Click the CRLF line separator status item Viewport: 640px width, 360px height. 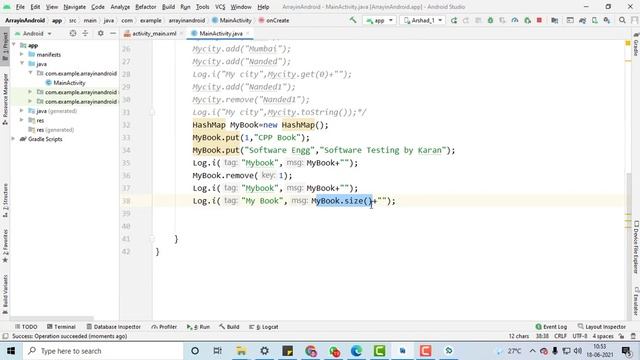[560, 336]
